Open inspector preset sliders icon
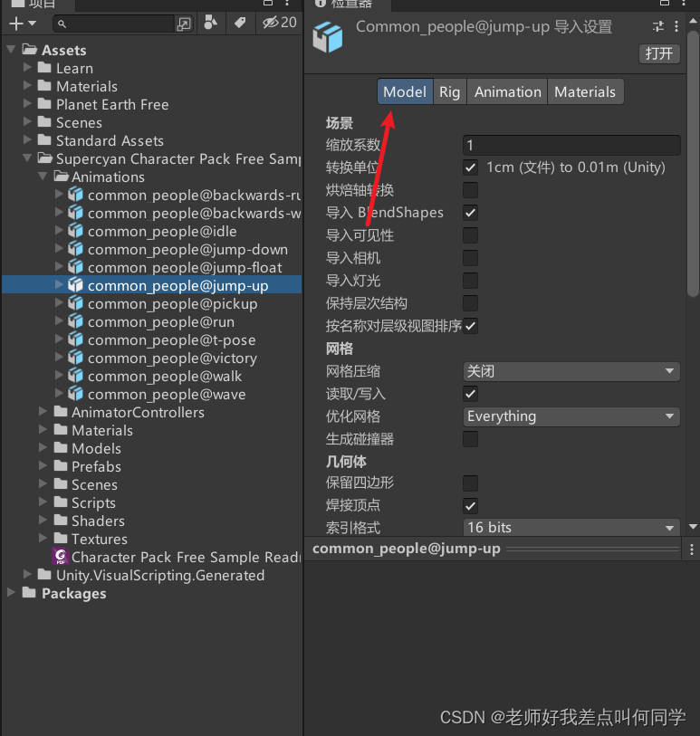Screen dimensions: 700x736 (x=658, y=26)
